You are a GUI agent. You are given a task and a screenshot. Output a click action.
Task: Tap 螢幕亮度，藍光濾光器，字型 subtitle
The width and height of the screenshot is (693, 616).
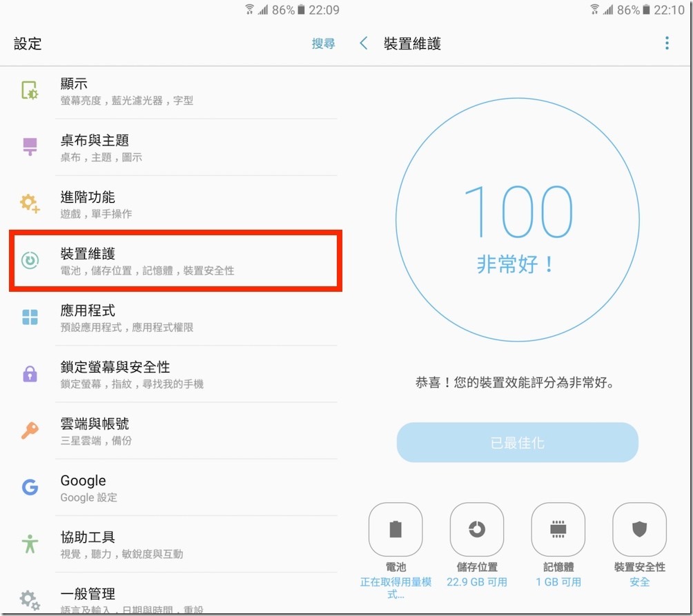(x=127, y=101)
